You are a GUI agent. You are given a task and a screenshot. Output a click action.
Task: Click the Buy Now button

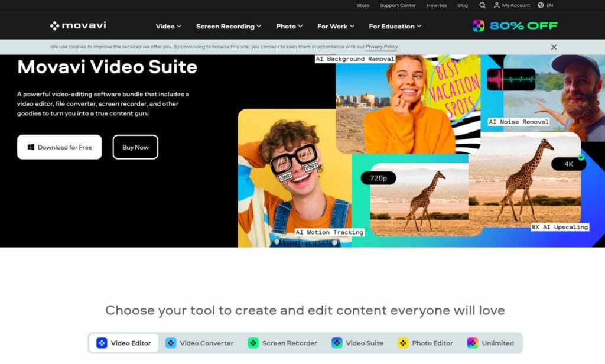click(x=135, y=147)
